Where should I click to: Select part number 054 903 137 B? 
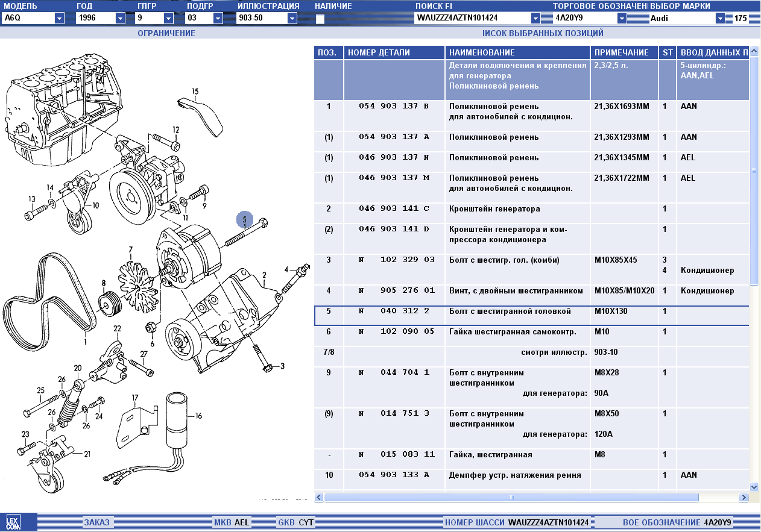click(x=394, y=106)
